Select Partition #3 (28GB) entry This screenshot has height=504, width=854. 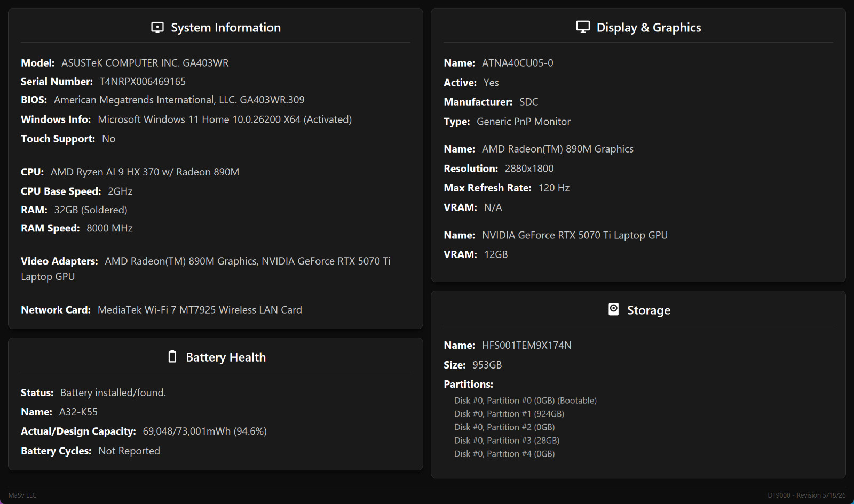tap(507, 441)
